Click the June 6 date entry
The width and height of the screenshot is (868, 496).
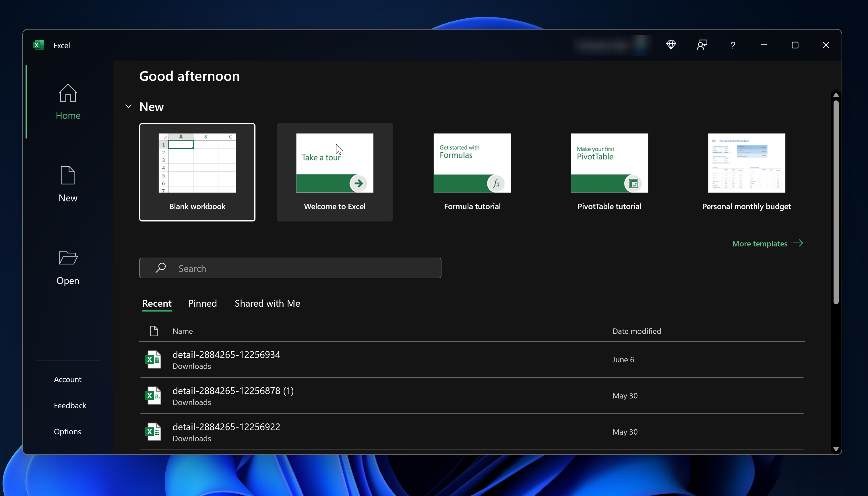[623, 359]
